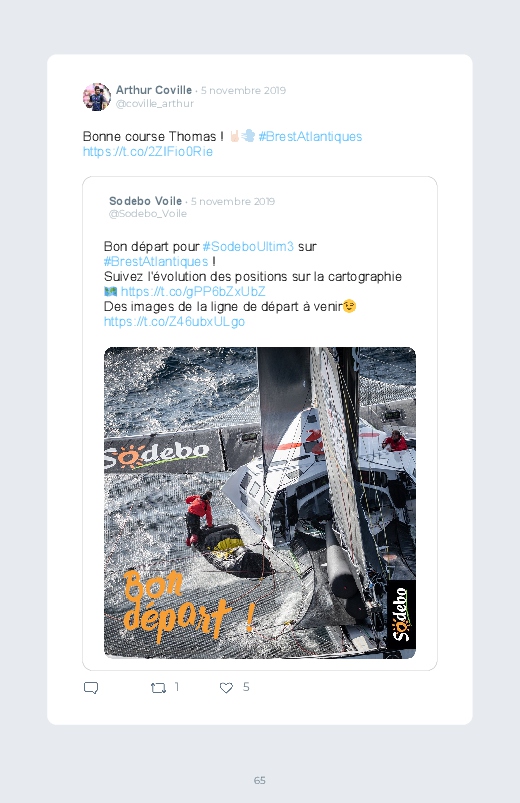Click the wind dash emoji
Screen dimensions: 520x803
click(248, 136)
